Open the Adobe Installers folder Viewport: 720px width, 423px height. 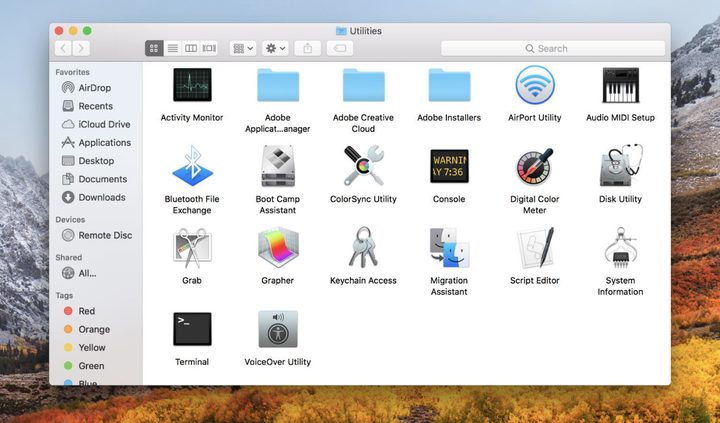(449, 85)
